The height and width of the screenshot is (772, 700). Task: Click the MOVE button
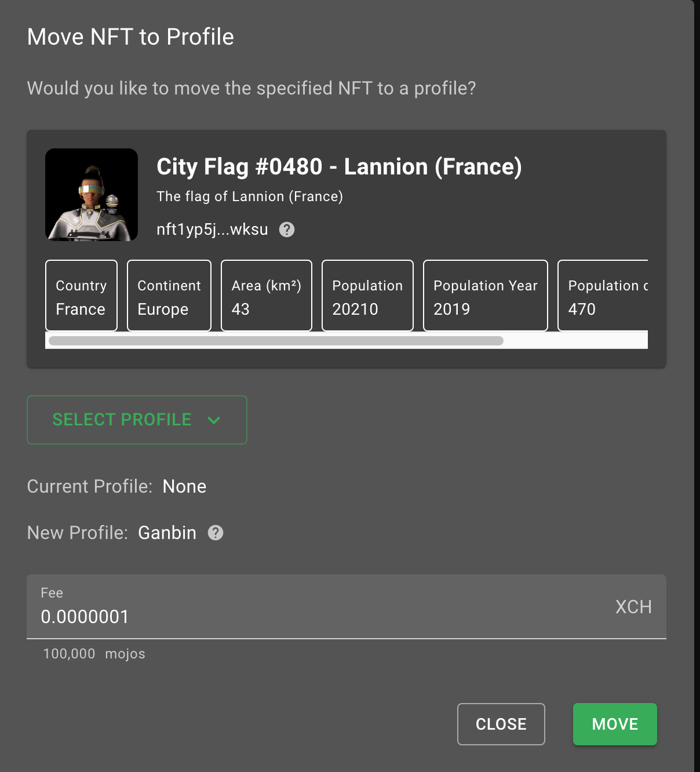[x=614, y=724]
